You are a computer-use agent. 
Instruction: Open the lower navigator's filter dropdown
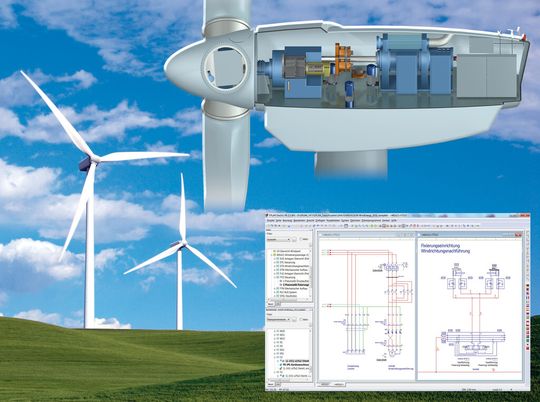coord(278,319)
